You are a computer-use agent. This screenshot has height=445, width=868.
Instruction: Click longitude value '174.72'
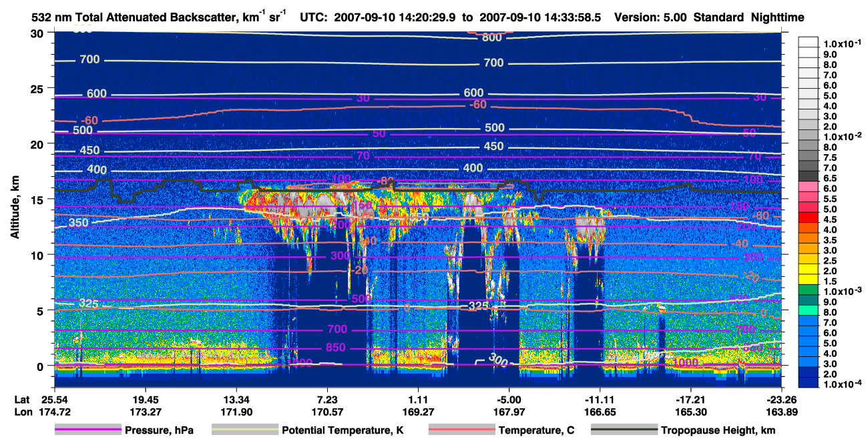tap(54, 412)
